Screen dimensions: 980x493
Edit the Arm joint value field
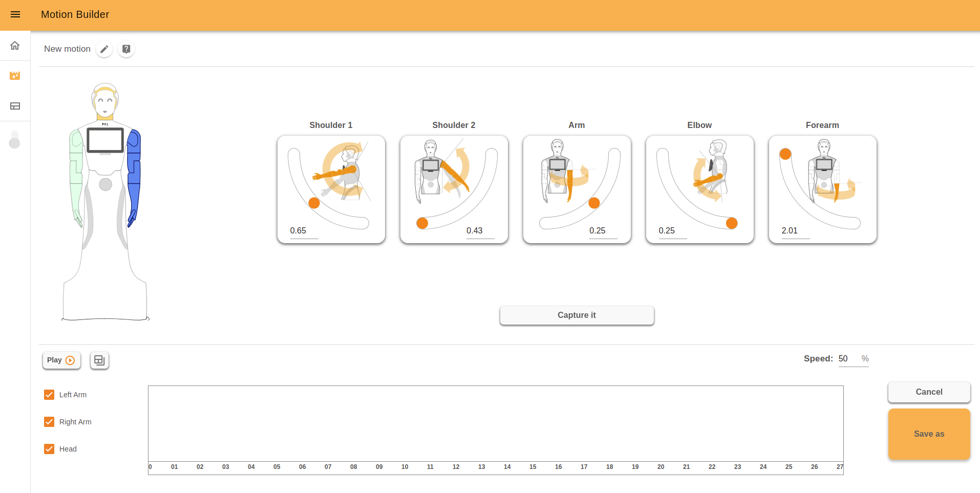[x=603, y=231]
